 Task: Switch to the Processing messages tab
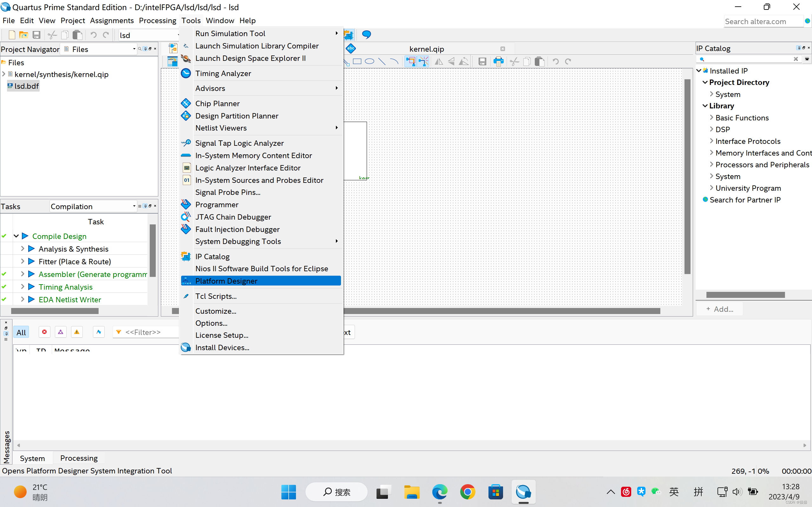[x=79, y=458]
